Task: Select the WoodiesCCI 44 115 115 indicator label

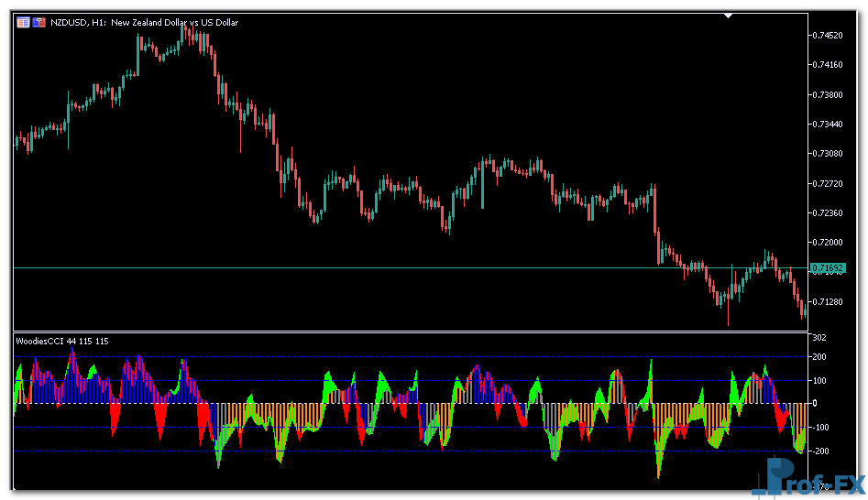Action: coord(62,342)
